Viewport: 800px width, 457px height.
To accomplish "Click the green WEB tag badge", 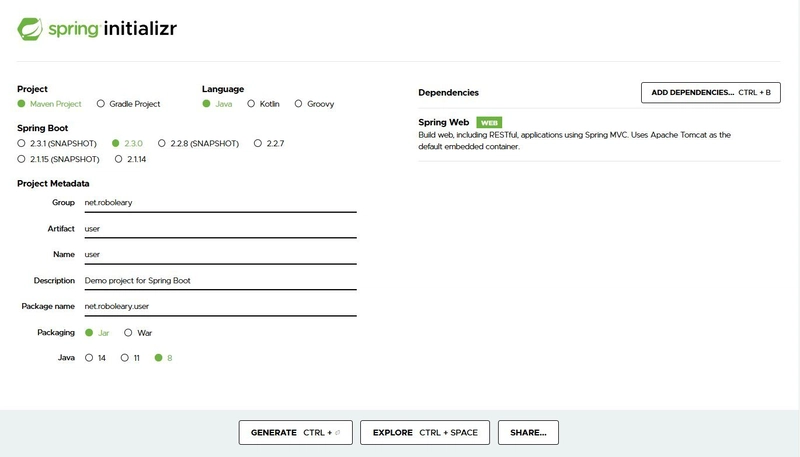I will coord(489,122).
